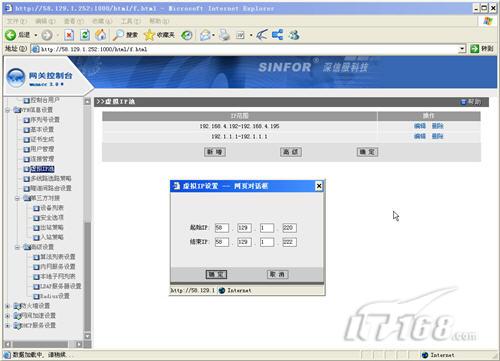Click the History icon in toolbar
Viewport: 500px width, 361px height.
click(187, 35)
